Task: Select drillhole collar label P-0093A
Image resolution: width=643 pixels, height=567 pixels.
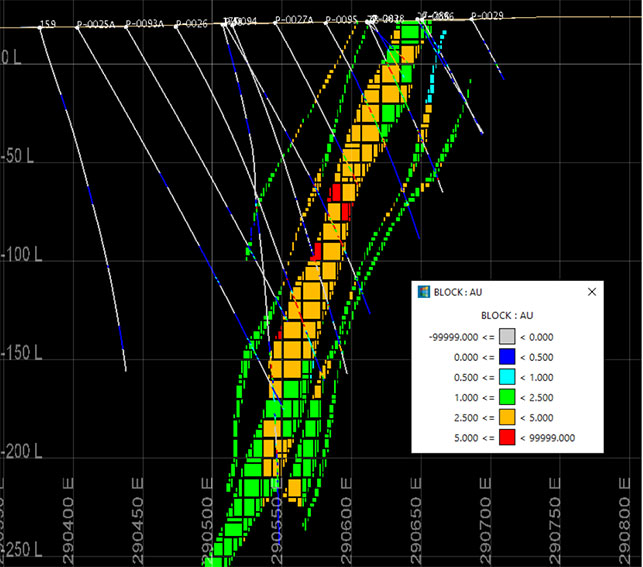Action: 144,22
